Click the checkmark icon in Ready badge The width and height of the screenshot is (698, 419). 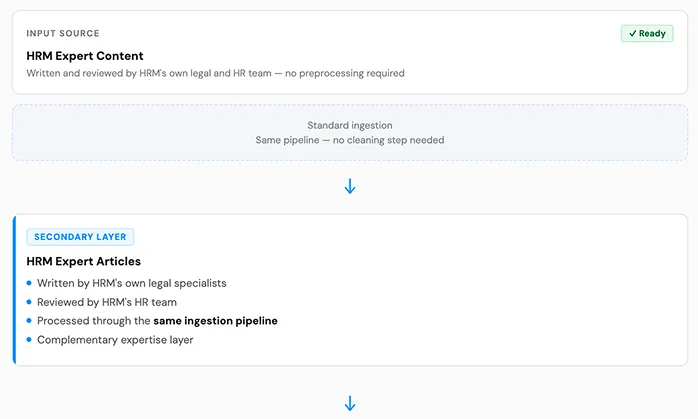coord(633,33)
